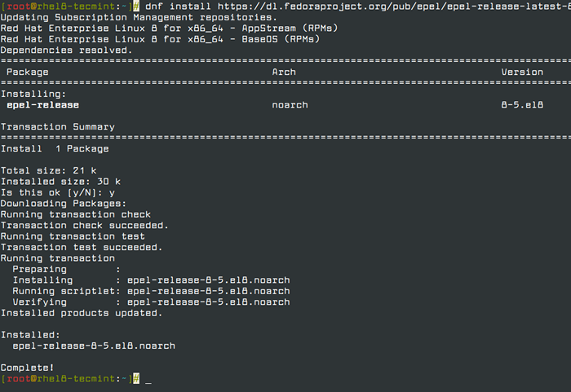Click the 'Dependencies resolved.' line
Image resolution: width=571 pixels, height=392 pixels.
tap(66, 50)
